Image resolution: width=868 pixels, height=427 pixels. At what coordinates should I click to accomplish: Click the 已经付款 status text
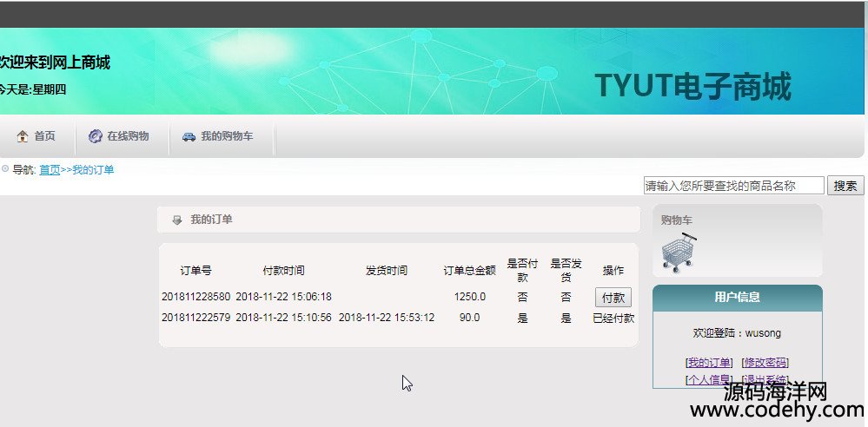click(613, 319)
